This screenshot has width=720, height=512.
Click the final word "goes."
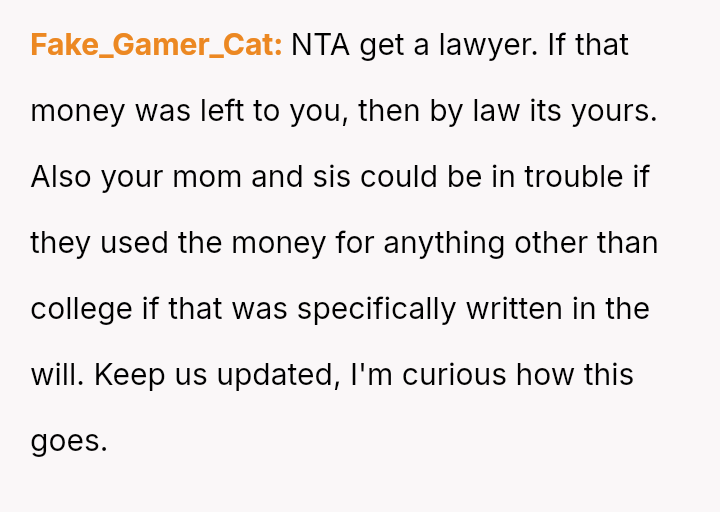click(69, 441)
